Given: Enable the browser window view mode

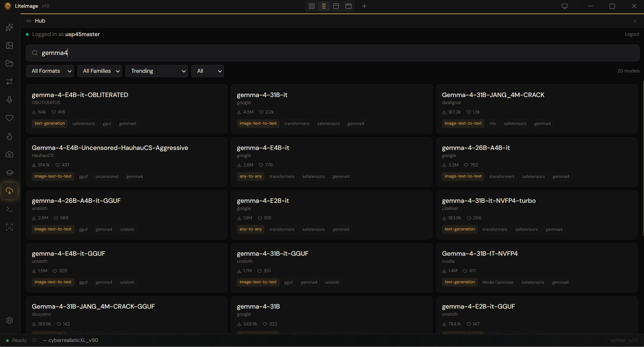Looking at the screenshot, I should (x=348, y=6).
